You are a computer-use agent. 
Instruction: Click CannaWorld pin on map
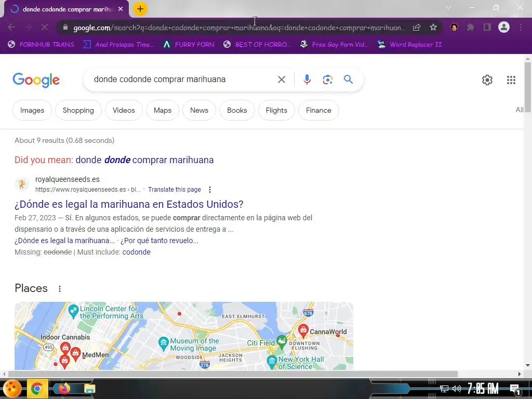tap(303, 330)
